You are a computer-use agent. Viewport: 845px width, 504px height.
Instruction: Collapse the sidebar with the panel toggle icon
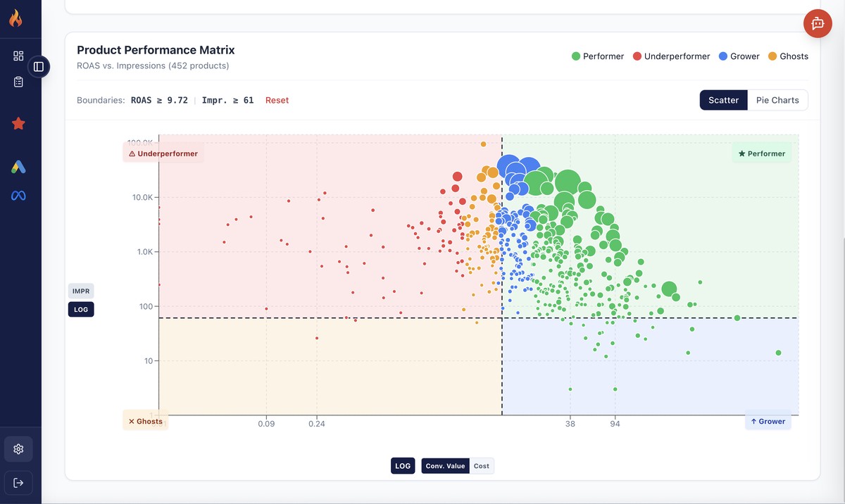(x=38, y=67)
